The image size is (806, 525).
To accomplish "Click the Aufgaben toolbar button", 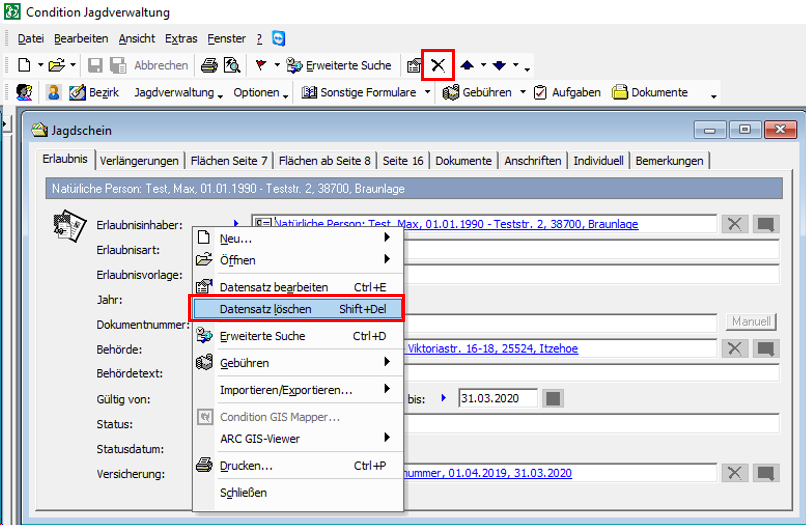I will (567, 92).
